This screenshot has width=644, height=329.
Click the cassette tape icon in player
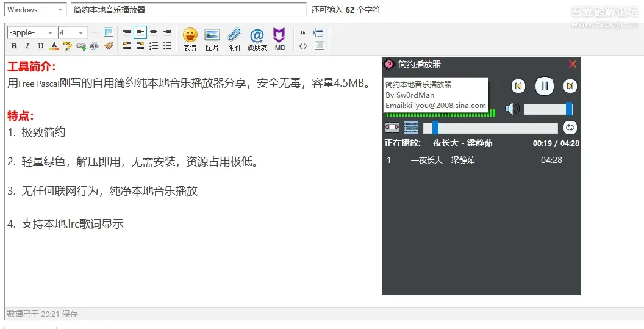point(392,128)
